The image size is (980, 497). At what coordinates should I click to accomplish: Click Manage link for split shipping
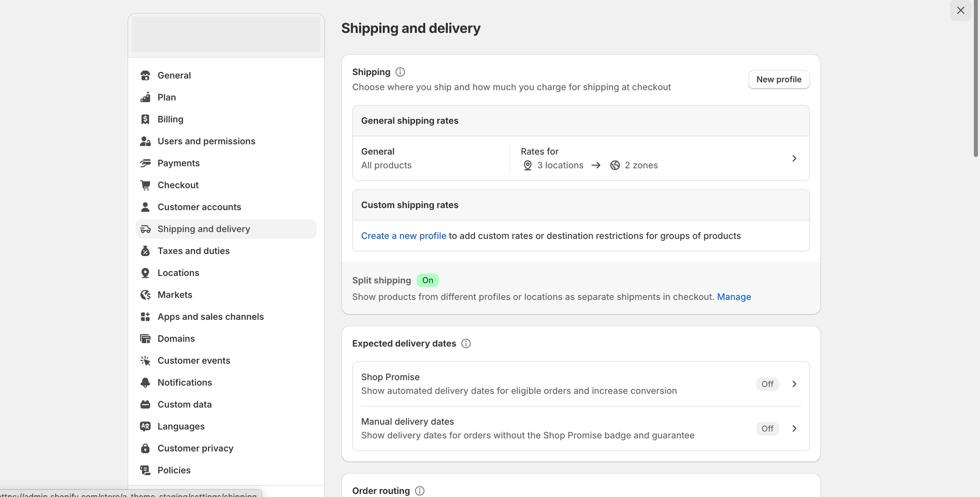tap(734, 297)
